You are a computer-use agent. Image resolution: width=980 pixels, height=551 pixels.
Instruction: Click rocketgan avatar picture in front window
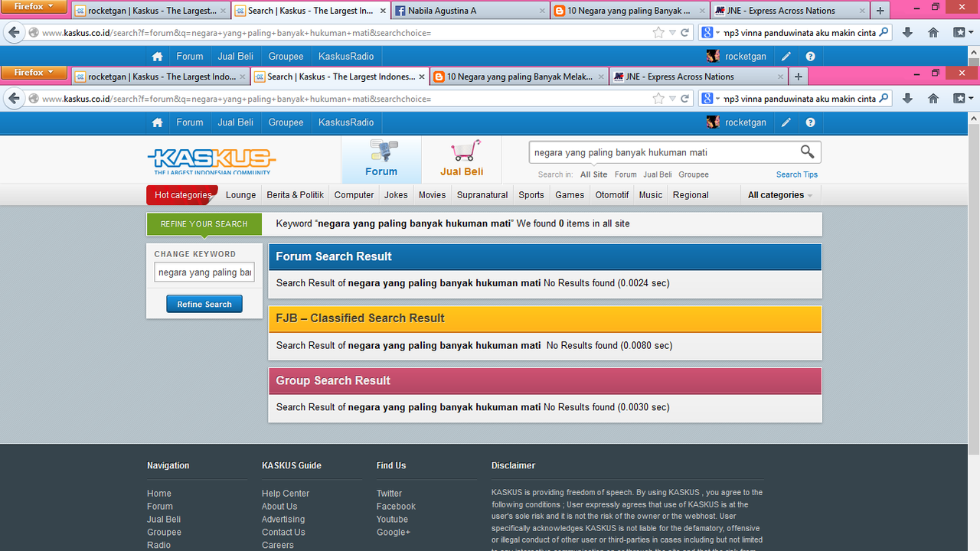713,122
